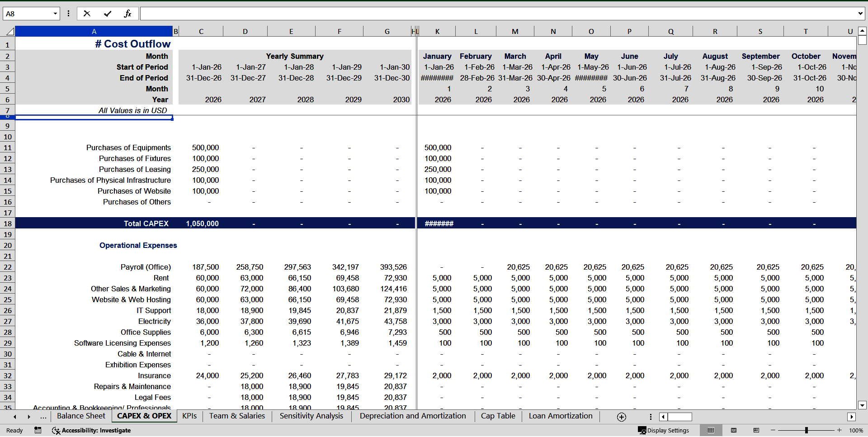Open Display Settings in status bar
This screenshot has width=868, height=437.
coord(663,430)
